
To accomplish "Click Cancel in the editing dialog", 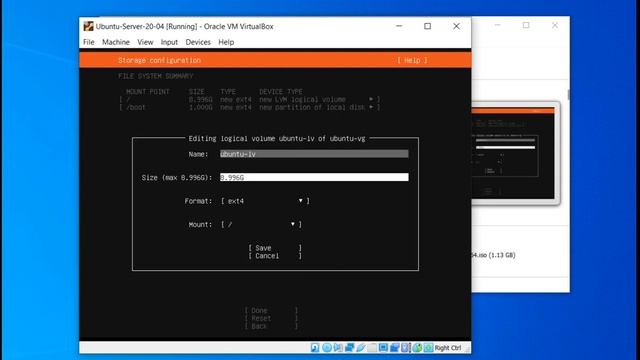I will [275, 256].
